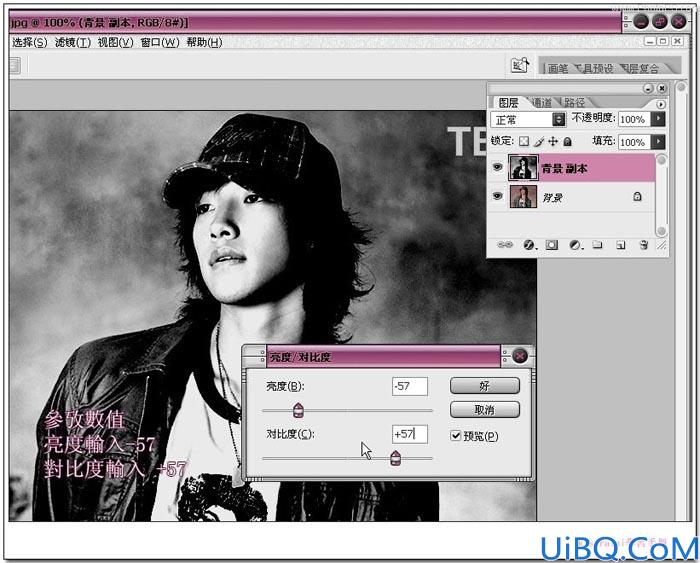Open the 填充 fill slider arrow

658,142
